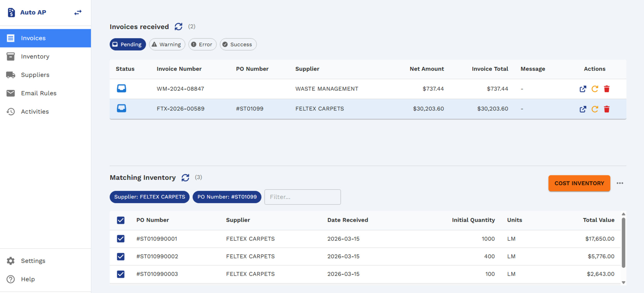Viewport: 644px width, 293px height.
Task: Uncheck the select-all inventory checkbox
Action: (x=121, y=220)
